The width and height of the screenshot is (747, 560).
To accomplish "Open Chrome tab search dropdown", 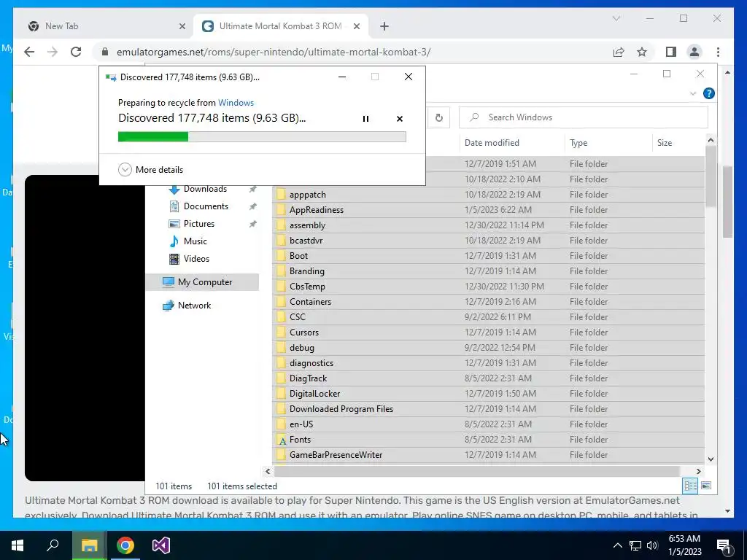I will coord(616,18).
